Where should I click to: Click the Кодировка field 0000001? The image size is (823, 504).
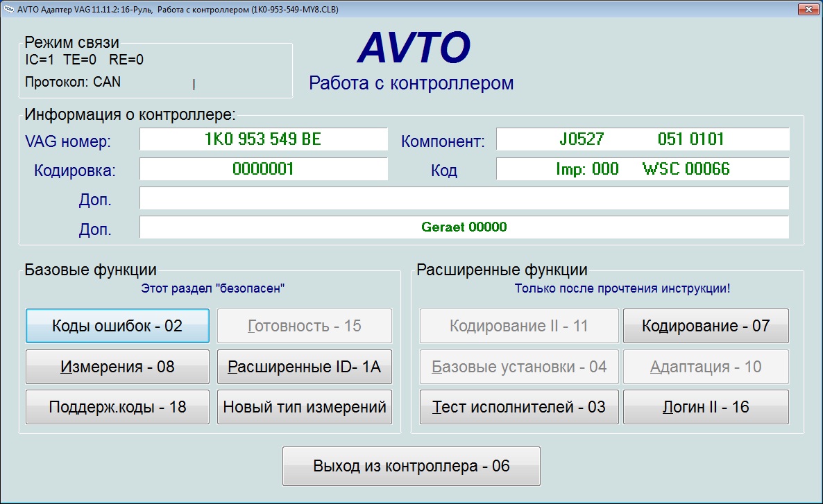[x=264, y=169]
